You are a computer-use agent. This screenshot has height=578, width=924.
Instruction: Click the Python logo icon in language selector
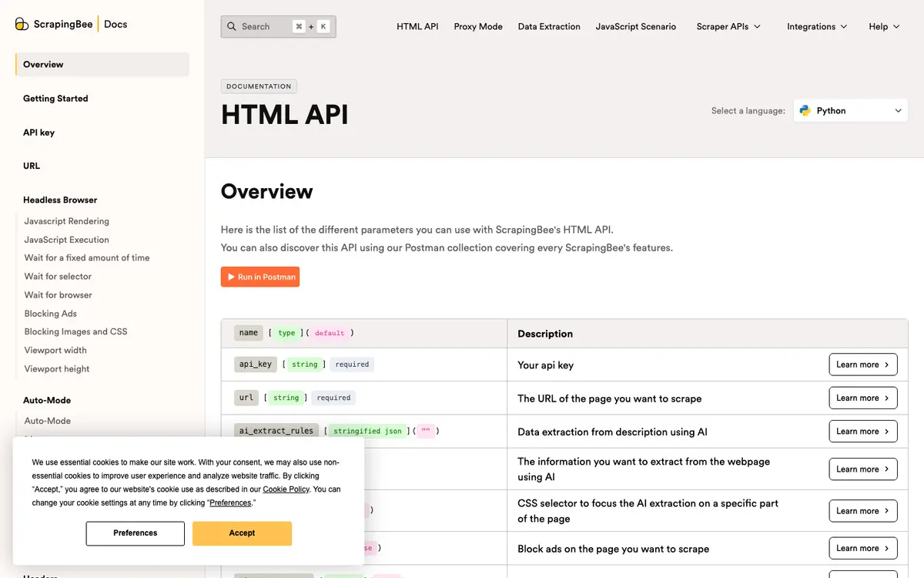[x=805, y=110]
